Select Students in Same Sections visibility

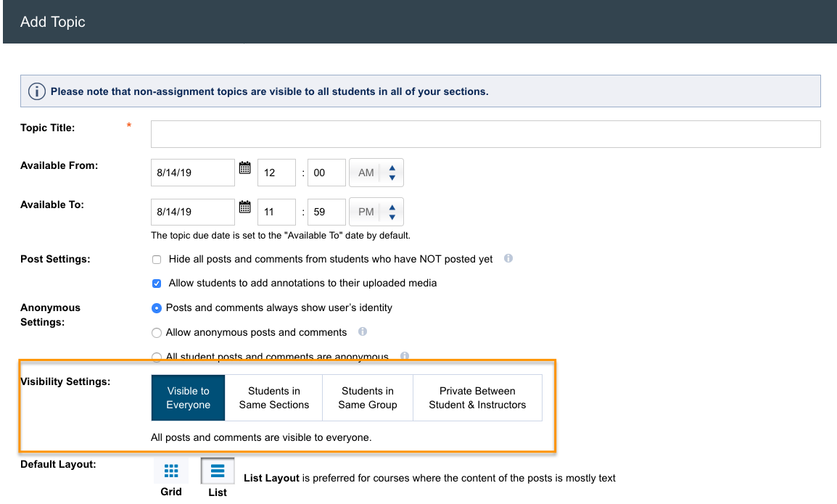(x=273, y=397)
